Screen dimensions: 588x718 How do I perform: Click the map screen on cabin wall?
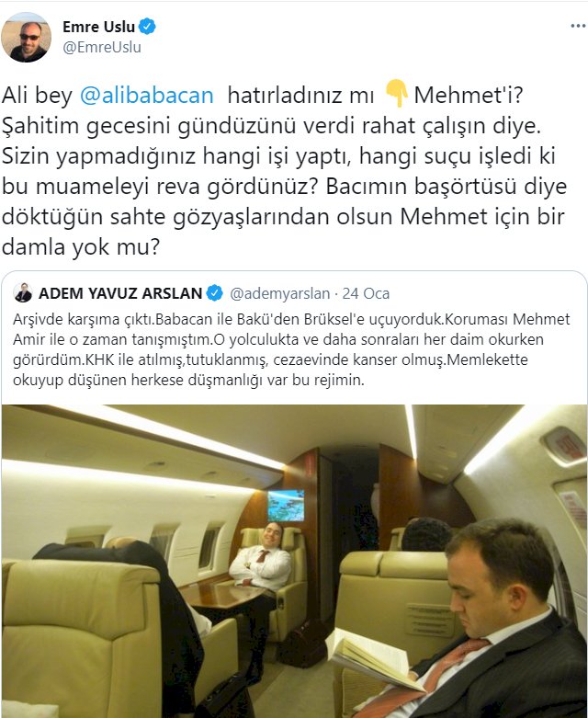286,506
